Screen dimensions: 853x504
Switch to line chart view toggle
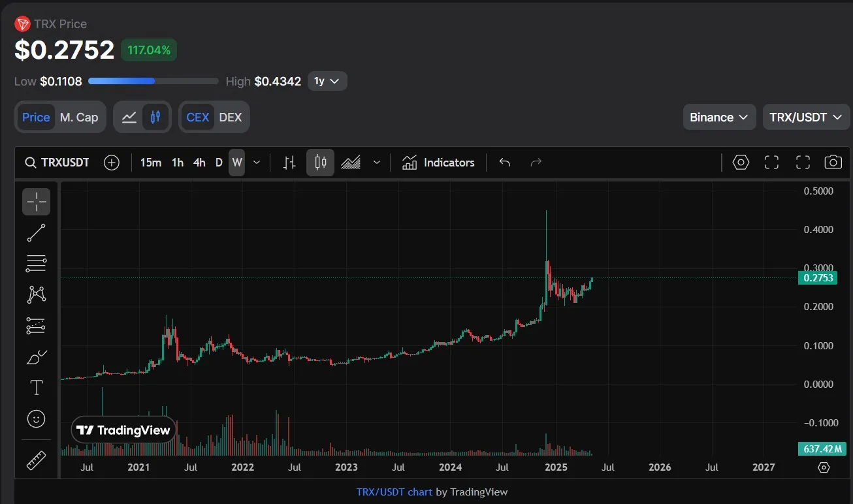pyautogui.click(x=129, y=118)
